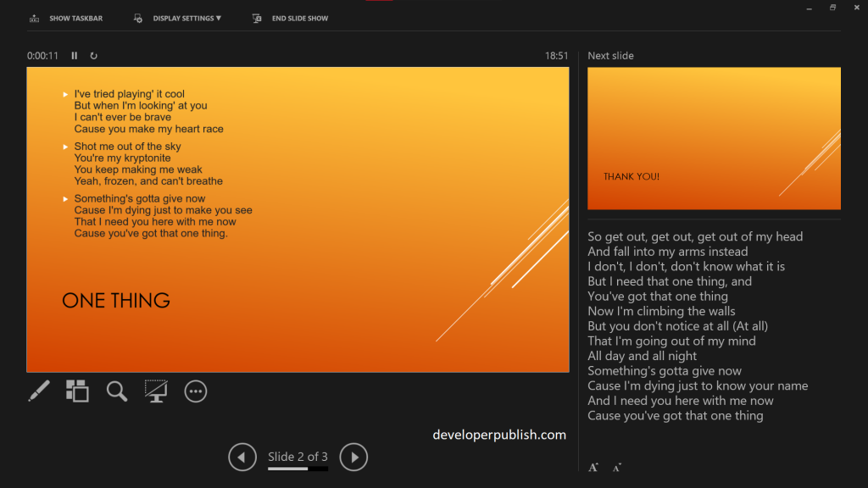This screenshot has width=868, height=488.
Task: Click inside the speaker notes lyrics text
Action: (x=695, y=326)
